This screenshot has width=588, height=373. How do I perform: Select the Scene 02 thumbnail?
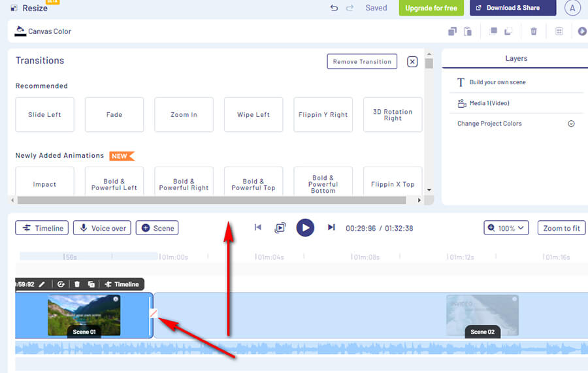pyautogui.click(x=482, y=315)
